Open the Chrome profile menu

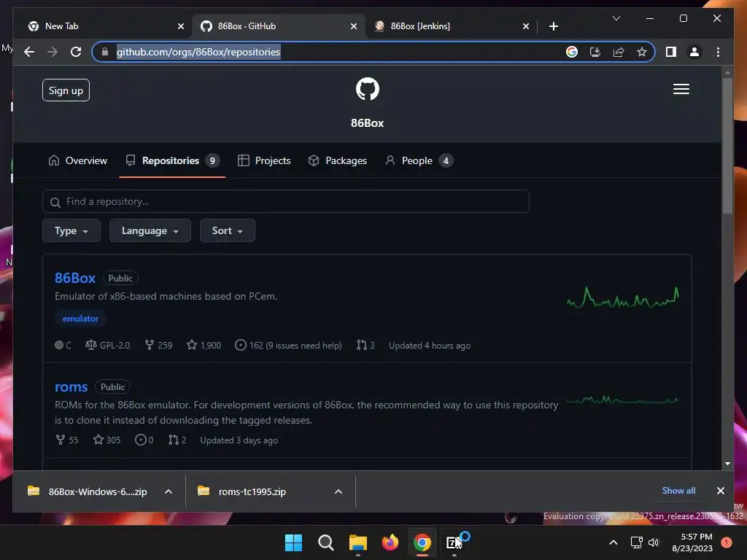694,52
